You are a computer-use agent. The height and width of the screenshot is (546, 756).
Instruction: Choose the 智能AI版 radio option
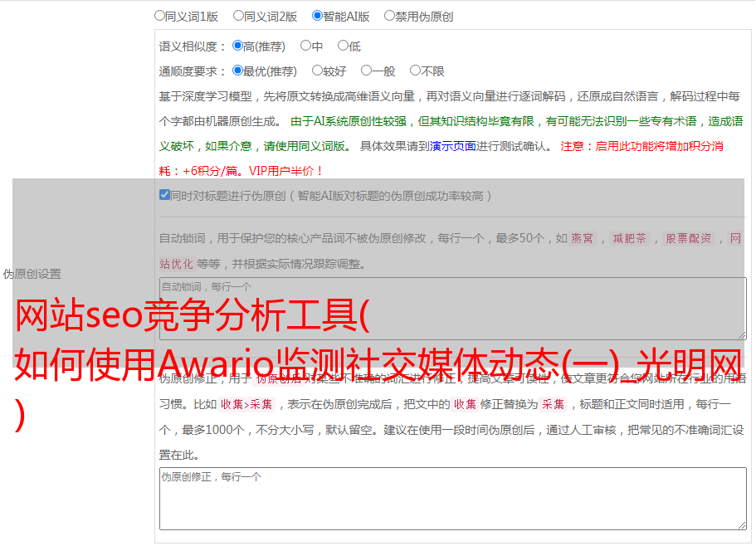pos(317,16)
